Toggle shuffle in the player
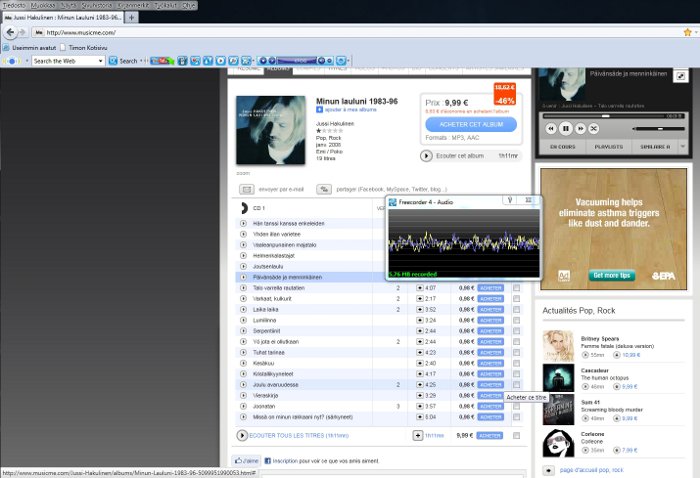 [594, 129]
